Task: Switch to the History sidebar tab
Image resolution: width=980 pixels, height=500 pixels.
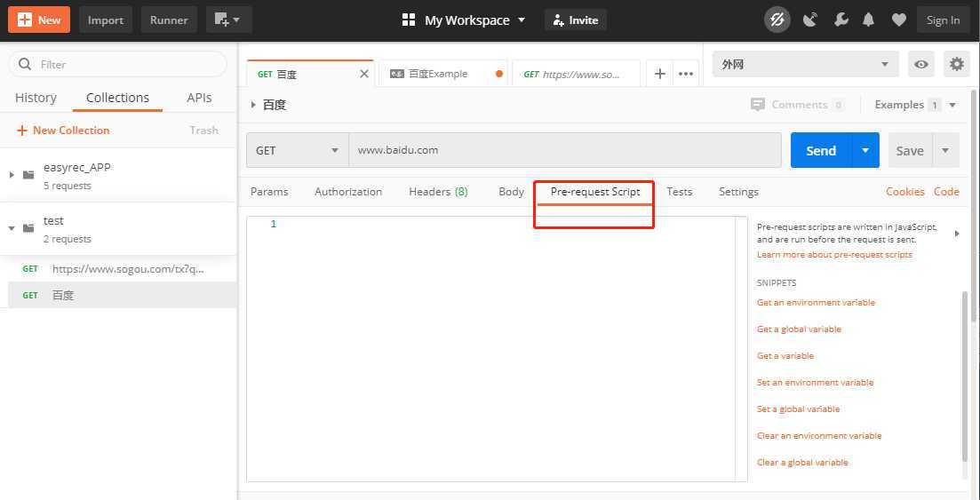Action: coord(36,98)
